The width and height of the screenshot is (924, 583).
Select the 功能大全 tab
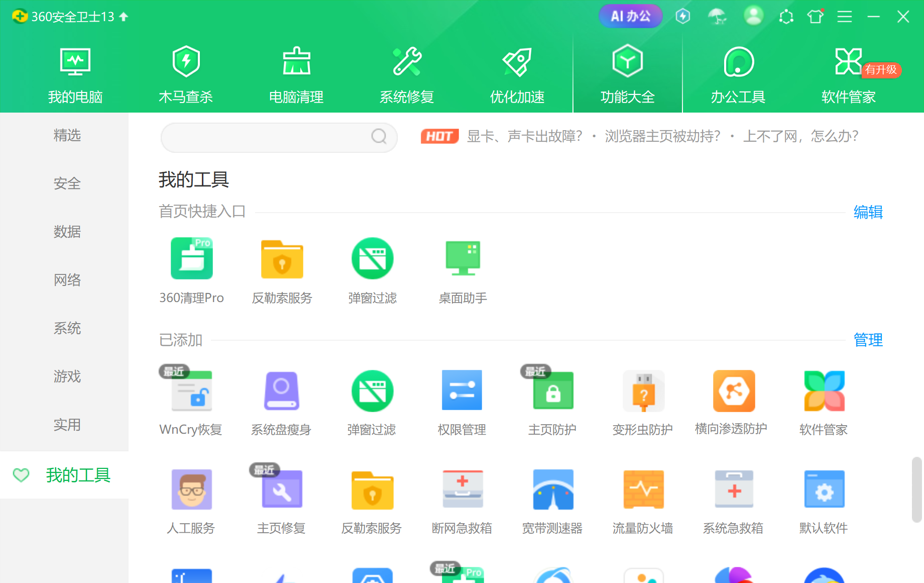(628, 74)
